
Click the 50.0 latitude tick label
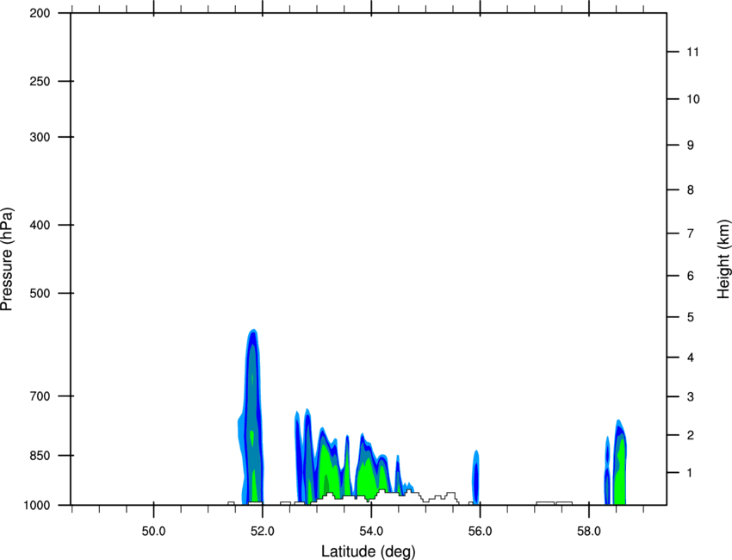(153, 532)
